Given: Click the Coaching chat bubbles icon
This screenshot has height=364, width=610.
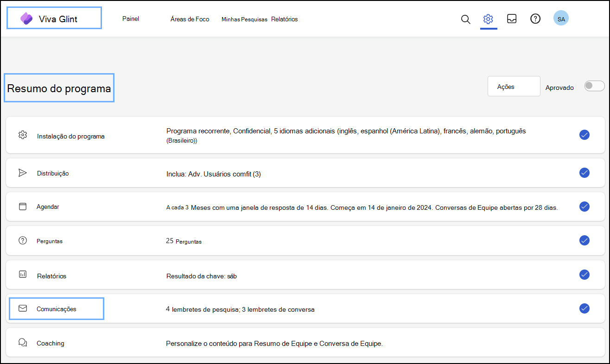Looking at the screenshot, I should click(x=22, y=342).
